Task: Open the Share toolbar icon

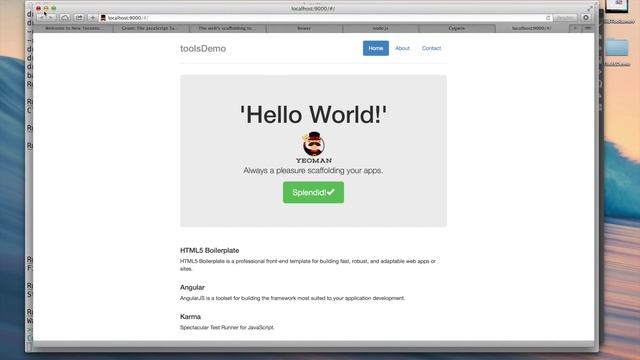Action: point(79,18)
